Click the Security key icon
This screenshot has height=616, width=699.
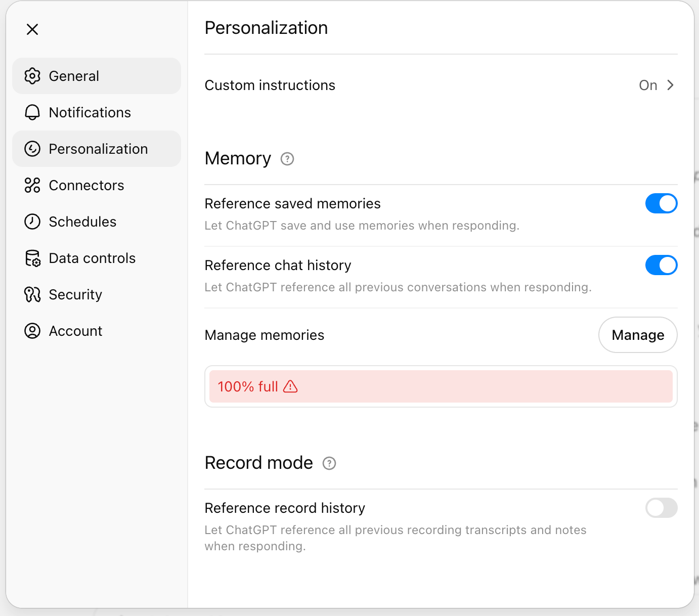32,294
